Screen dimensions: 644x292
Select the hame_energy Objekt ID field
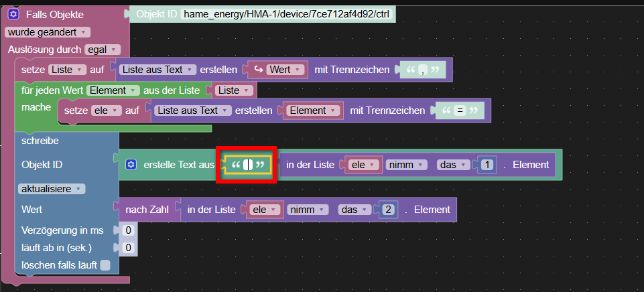click(286, 14)
